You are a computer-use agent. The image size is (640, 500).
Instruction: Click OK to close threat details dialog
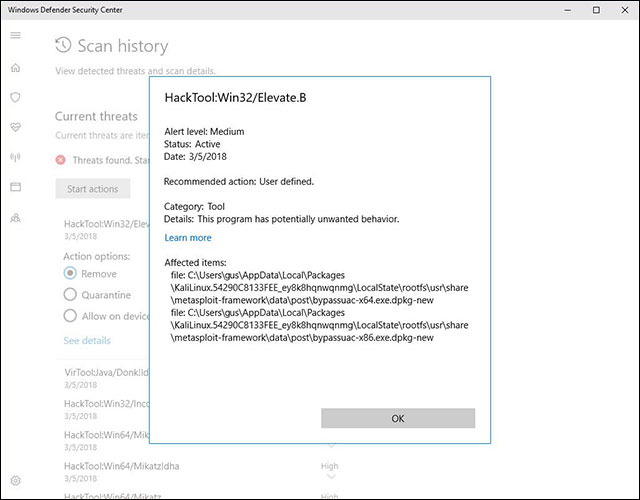pos(398,418)
